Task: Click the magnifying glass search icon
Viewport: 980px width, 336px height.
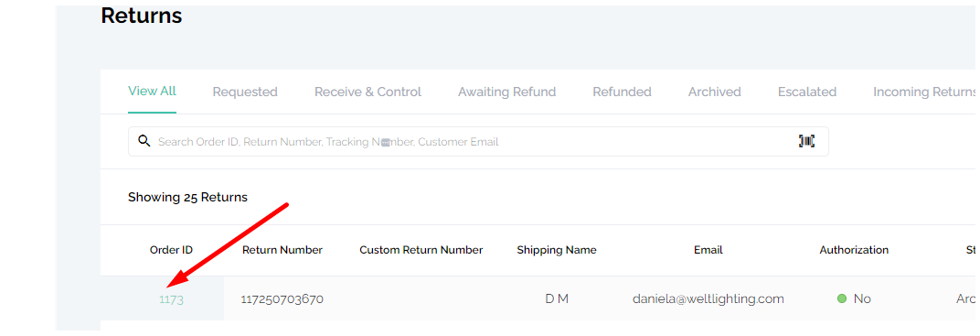Action: (144, 141)
